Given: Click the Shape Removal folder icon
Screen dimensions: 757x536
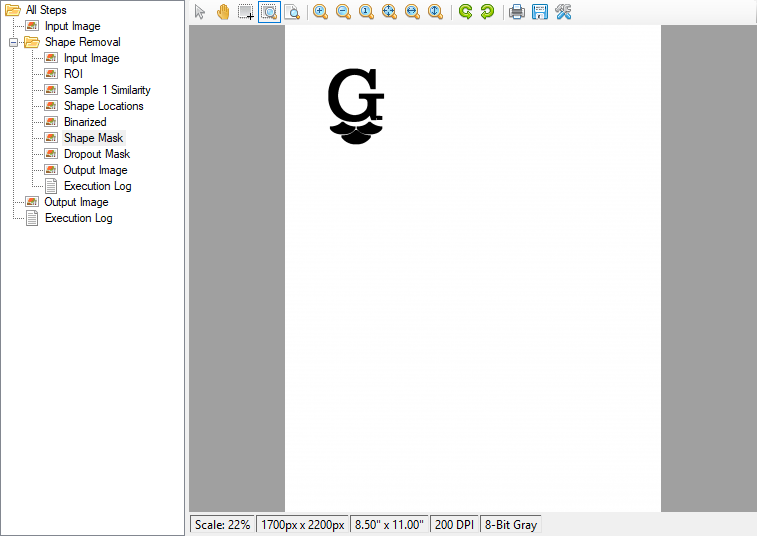Looking at the screenshot, I should pyautogui.click(x=32, y=42).
